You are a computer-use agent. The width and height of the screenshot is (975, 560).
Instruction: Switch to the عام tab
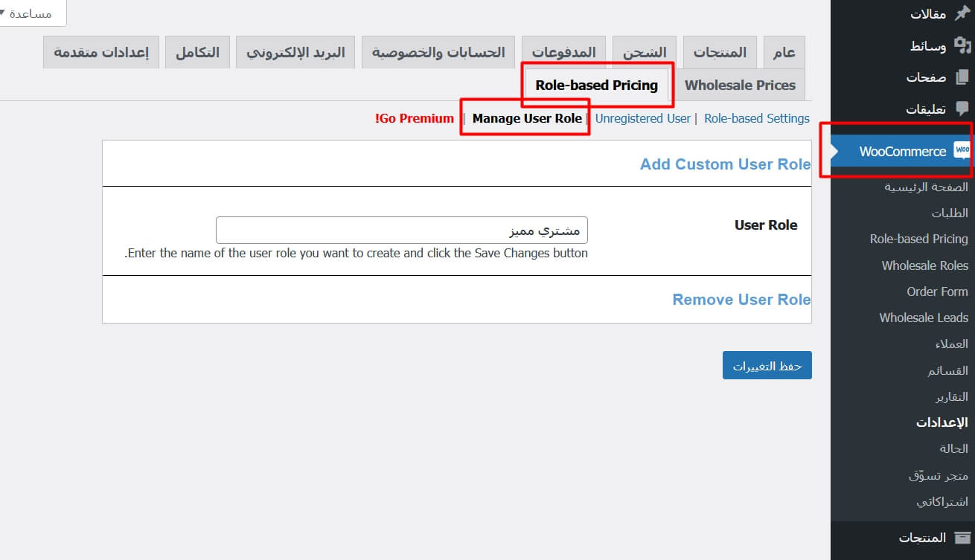coord(784,52)
